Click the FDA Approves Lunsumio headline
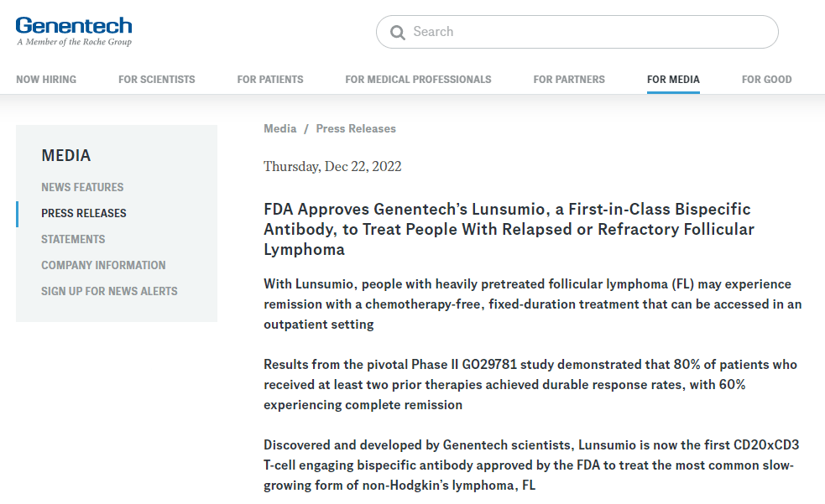The width and height of the screenshot is (825, 504). (509, 229)
